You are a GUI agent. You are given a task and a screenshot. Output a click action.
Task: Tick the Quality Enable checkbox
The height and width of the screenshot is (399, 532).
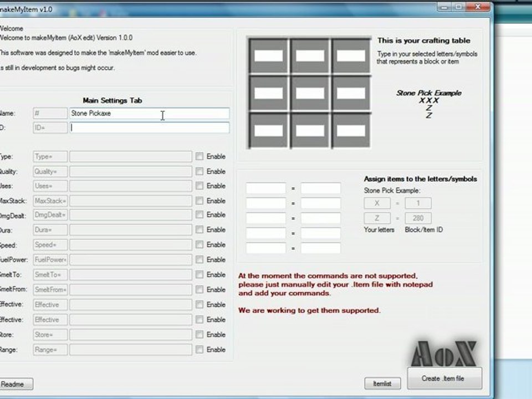tap(199, 171)
